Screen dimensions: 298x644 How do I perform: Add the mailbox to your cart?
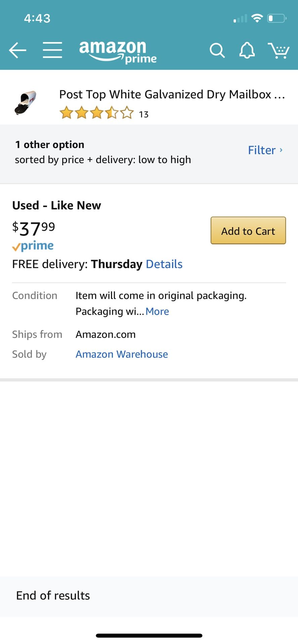(248, 231)
